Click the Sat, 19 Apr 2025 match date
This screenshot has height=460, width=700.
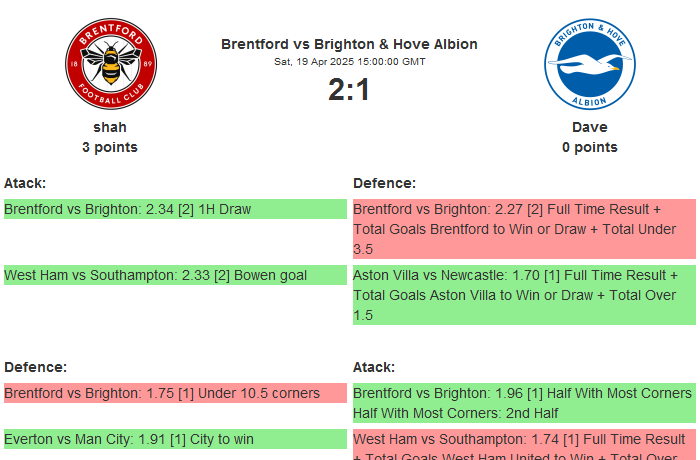click(x=349, y=62)
